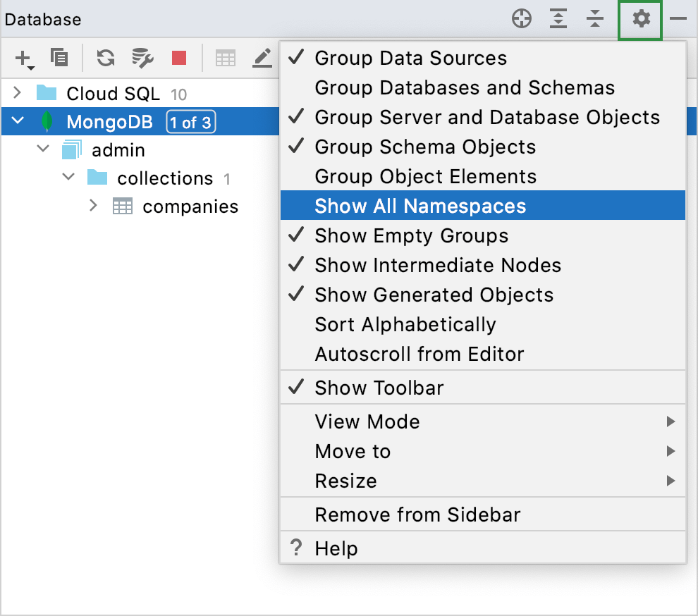Screen dimensions: 698x616
Task: Enable Sort Alphabetically
Action: [405, 324]
